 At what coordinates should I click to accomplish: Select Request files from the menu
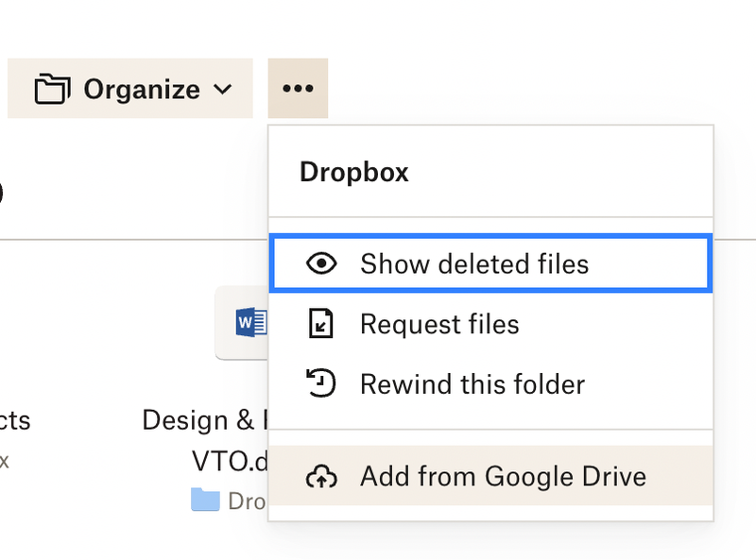pyautogui.click(x=438, y=324)
